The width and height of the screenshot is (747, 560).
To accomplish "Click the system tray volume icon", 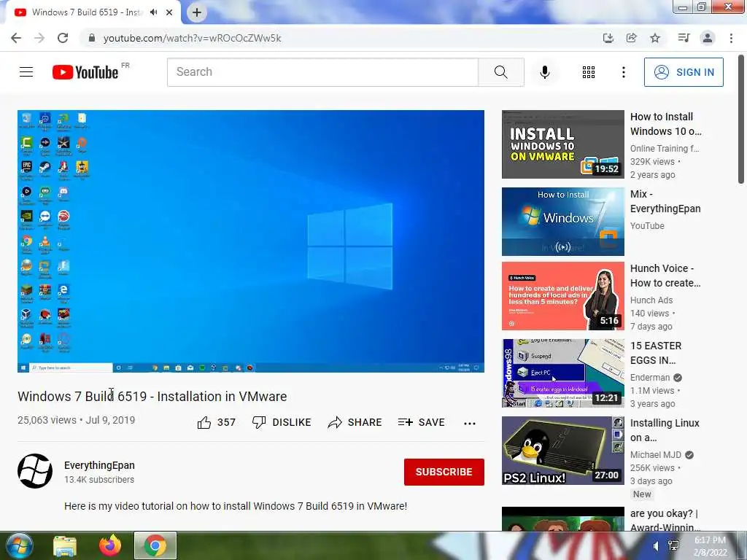I will pyautogui.click(x=657, y=545).
